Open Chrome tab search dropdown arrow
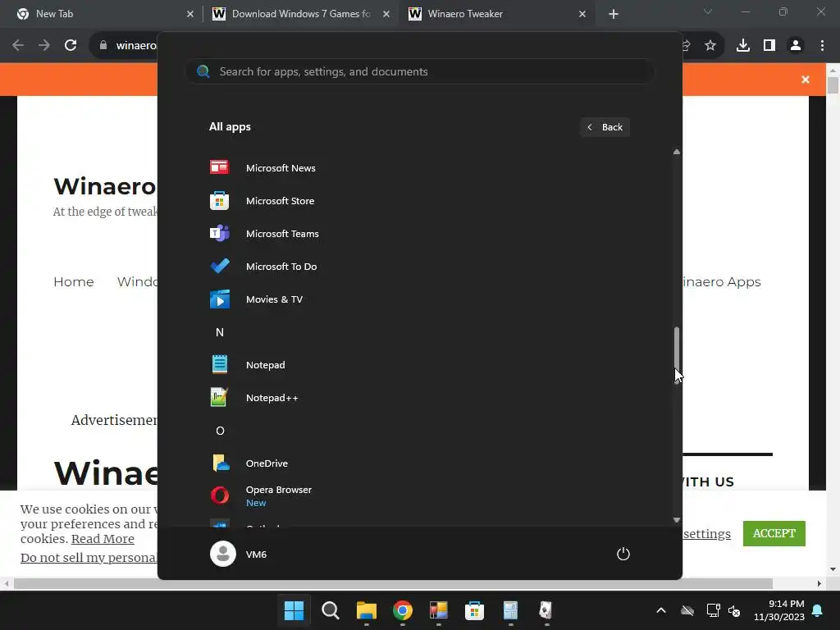840x630 pixels. click(x=708, y=11)
